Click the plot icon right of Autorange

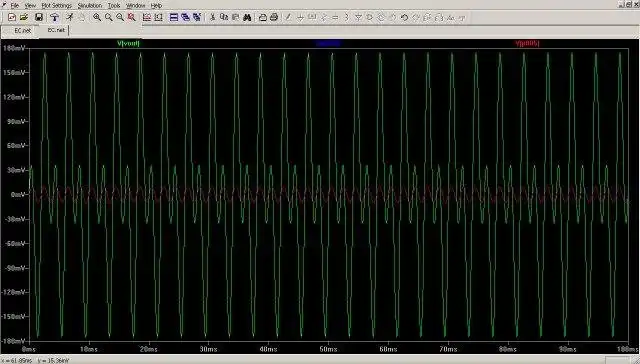(158, 17)
